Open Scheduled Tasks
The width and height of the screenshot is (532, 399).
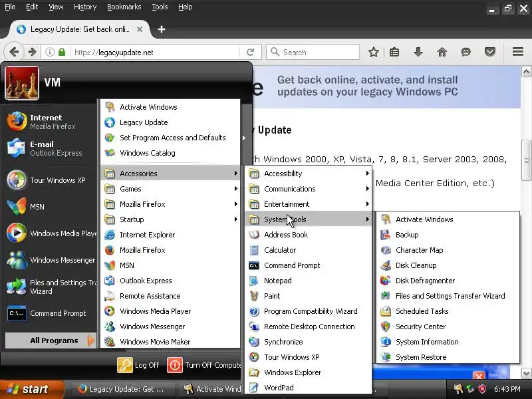pos(448,311)
